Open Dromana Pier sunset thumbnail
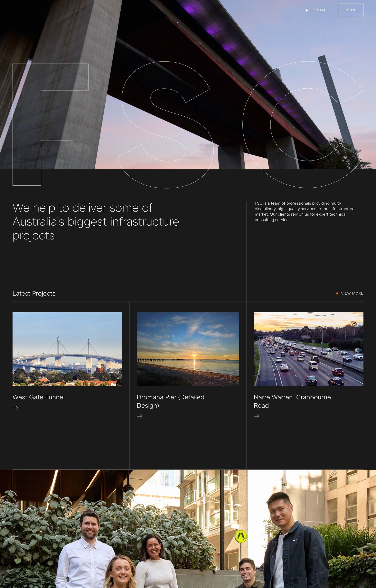 [x=188, y=349]
